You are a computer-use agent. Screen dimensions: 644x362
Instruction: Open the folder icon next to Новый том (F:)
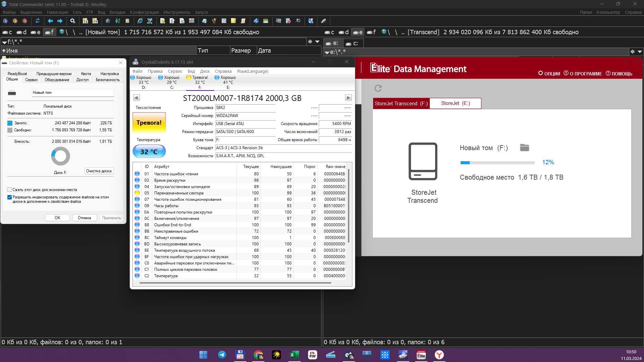point(524,147)
